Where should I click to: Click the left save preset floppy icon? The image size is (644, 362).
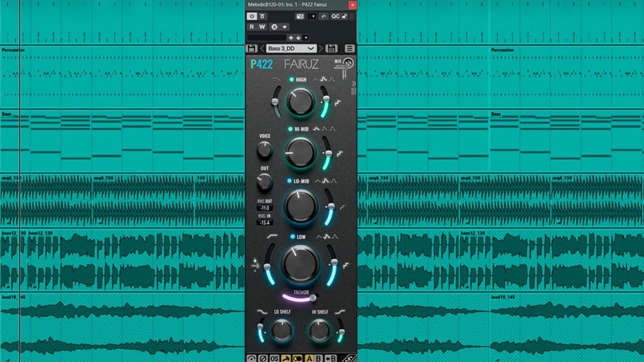pyautogui.click(x=252, y=48)
